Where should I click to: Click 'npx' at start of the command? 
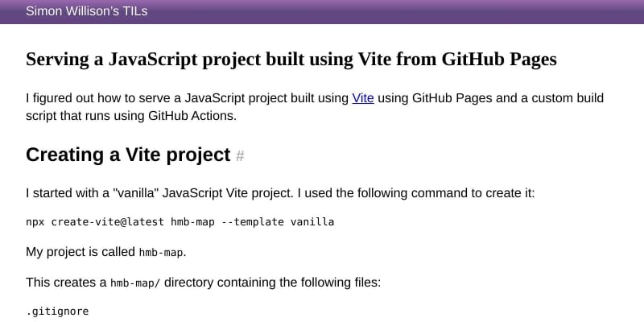[x=35, y=221]
